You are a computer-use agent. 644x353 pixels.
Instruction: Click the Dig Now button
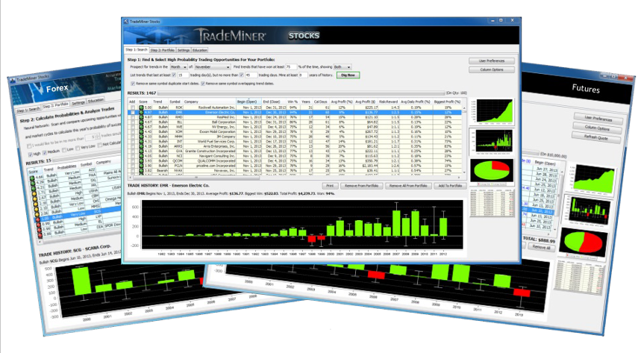pos(348,75)
